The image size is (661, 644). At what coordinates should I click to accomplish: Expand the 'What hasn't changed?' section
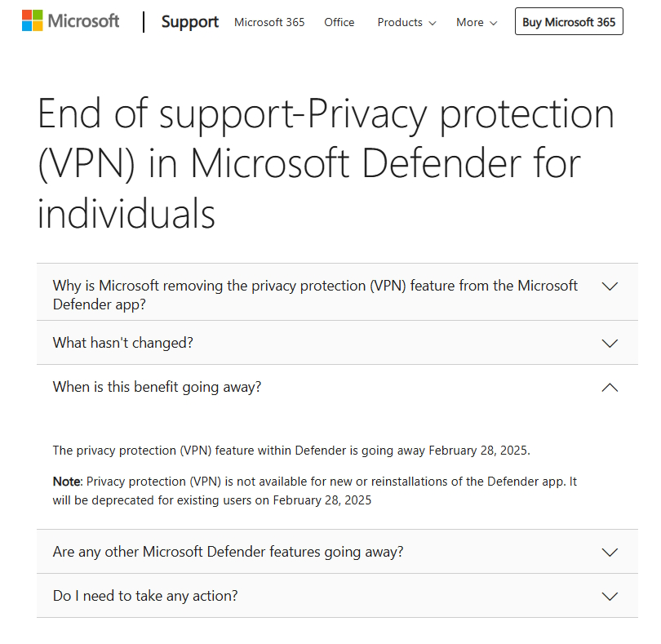pos(326,343)
